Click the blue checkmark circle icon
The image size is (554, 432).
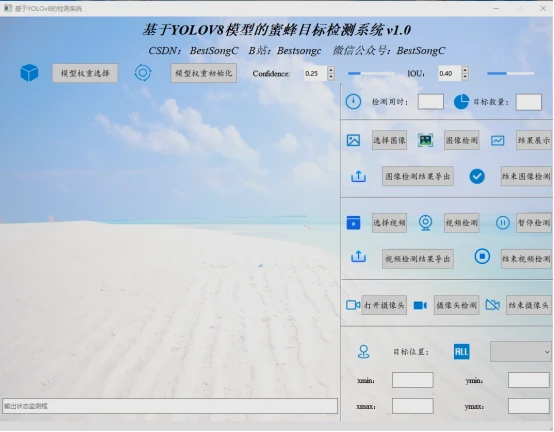pyautogui.click(x=477, y=176)
